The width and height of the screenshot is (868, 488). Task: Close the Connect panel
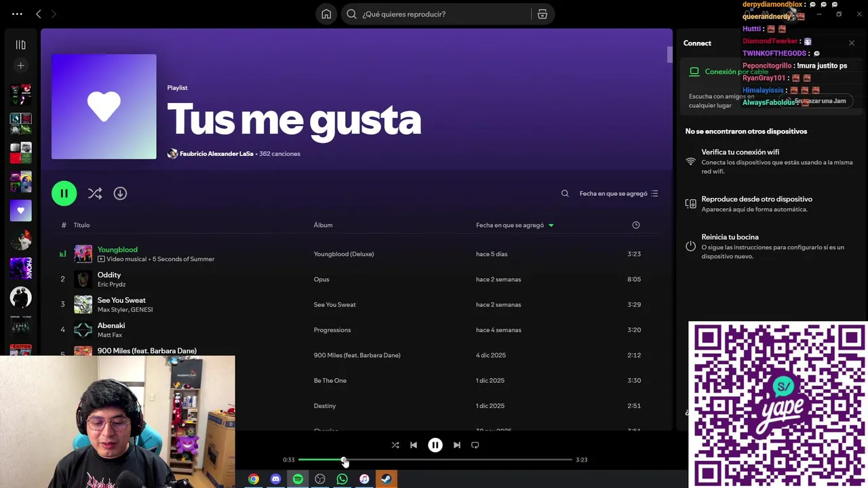(852, 43)
